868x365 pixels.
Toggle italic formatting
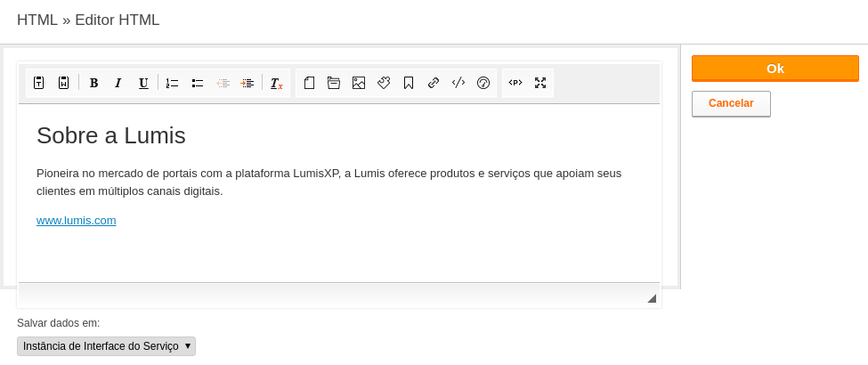tap(118, 83)
